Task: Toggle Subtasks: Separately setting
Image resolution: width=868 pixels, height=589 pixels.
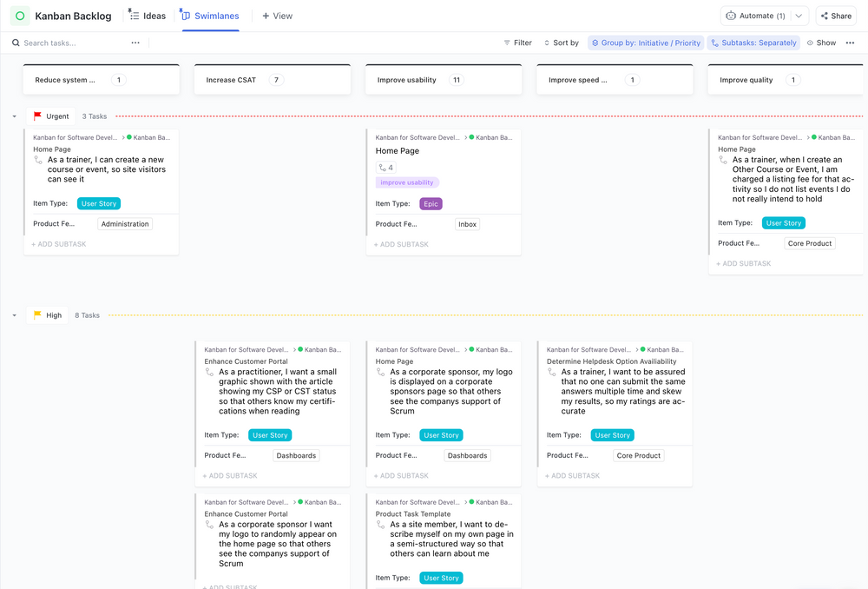Action: [753, 42]
